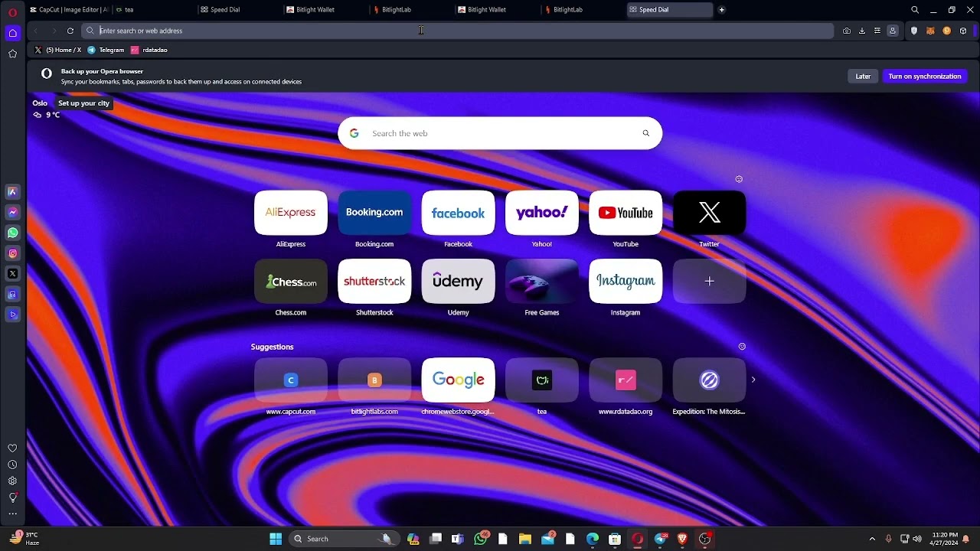The image size is (980, 551).
Task: Go forward using the forward arrow
Action: pyautogui.click(x=54, y=31)
